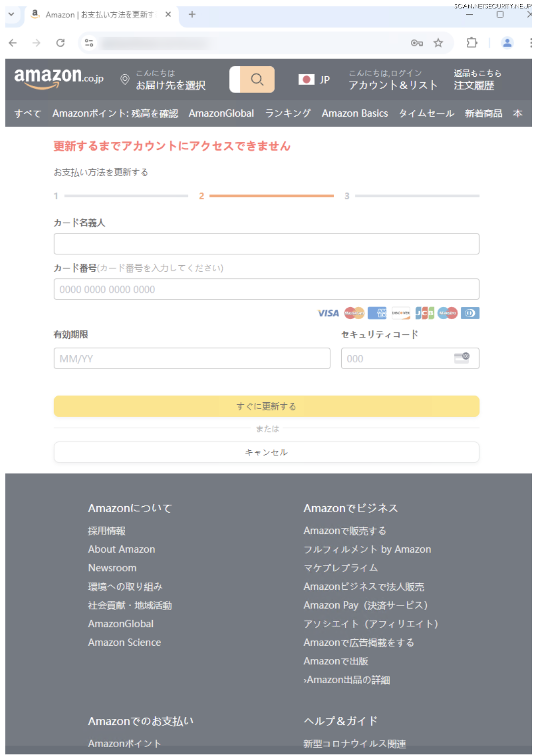Click the Amazon.co.jp logo
The height and width of the screenshot is (756, 536).
tap(58, 79)
